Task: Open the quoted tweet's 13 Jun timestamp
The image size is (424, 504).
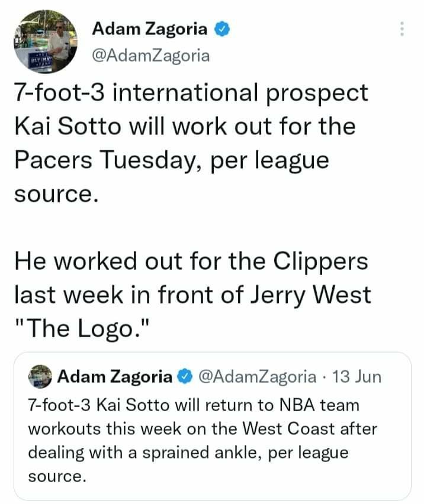Action: tap(357, 377)
